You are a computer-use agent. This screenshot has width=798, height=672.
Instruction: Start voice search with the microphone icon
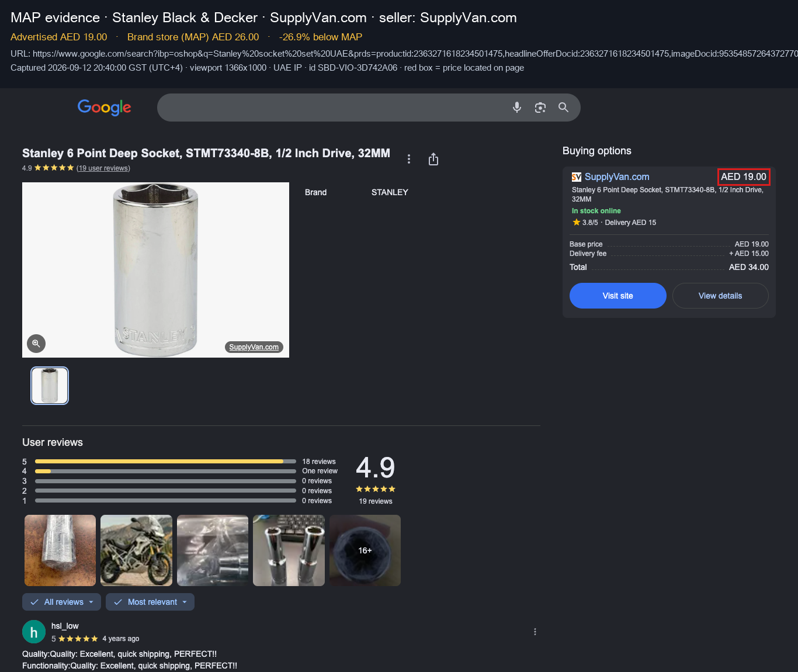click(517, 108)
